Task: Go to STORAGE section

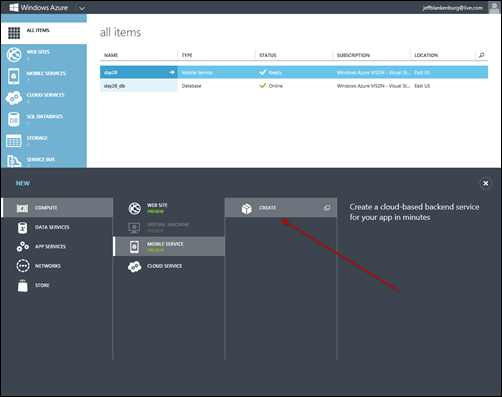Action: click(44, 141)
